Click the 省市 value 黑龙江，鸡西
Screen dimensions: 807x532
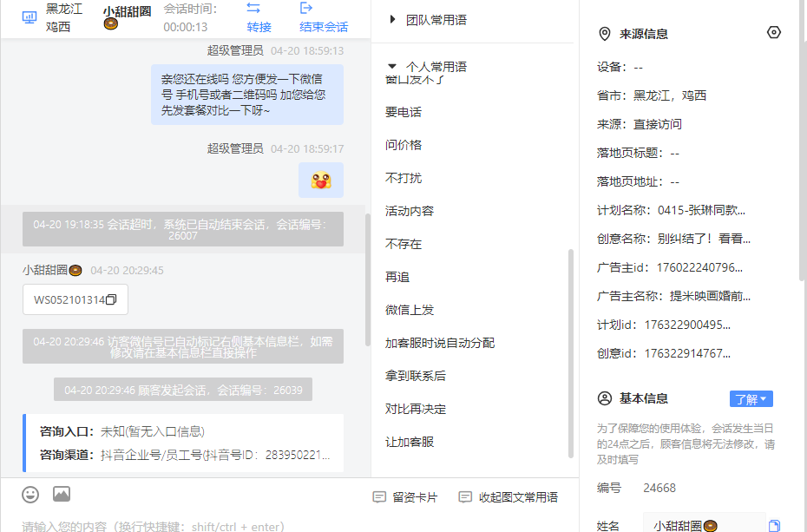click(x=669, y=95)
